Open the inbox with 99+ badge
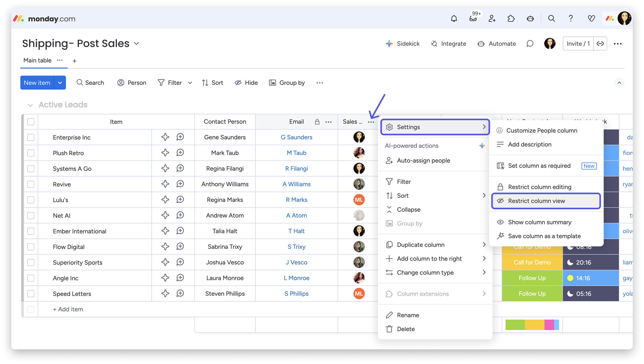Image resolution: width=644 pixels, height=364 pixels. pyautogui.click(x=473, y=18)
